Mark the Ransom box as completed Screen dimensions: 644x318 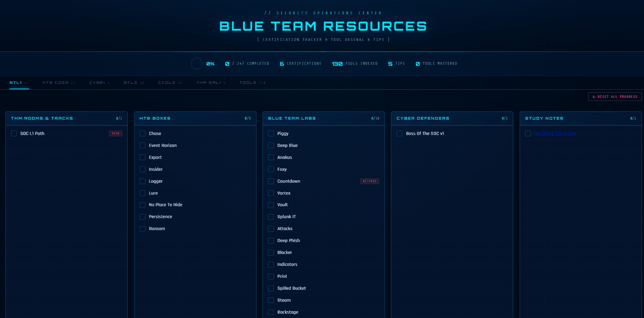coord(143,229)
